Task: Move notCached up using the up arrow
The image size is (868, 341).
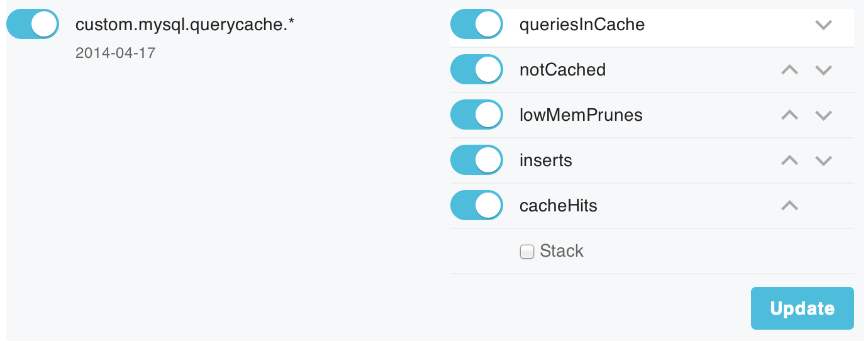Action: (x=789, y=70)
